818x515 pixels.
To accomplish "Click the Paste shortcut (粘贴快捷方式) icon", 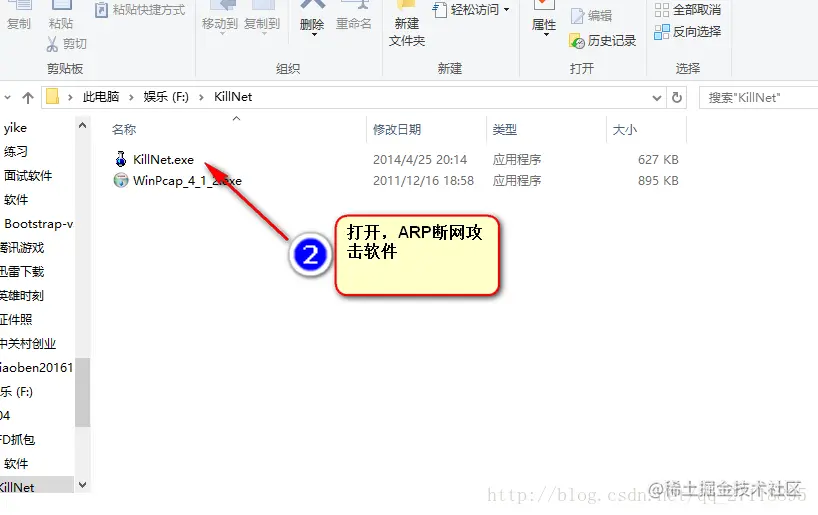I will 101,10.
